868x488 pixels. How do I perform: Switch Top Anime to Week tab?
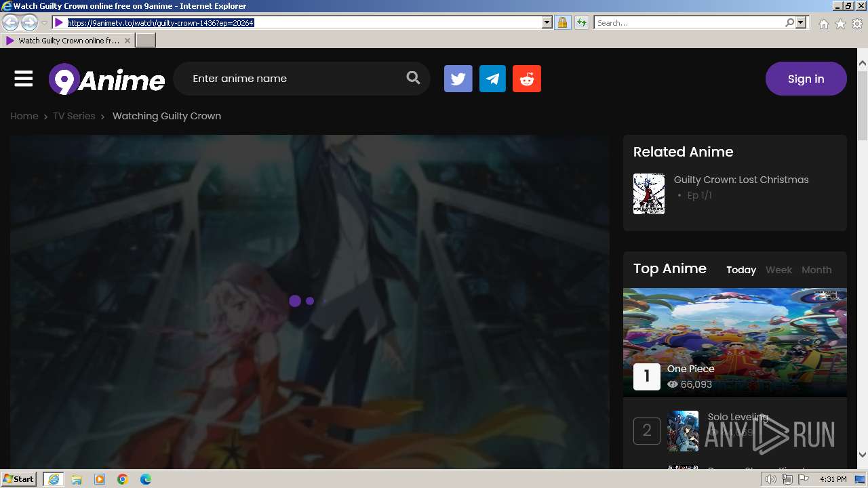click(x=778, y=270)
